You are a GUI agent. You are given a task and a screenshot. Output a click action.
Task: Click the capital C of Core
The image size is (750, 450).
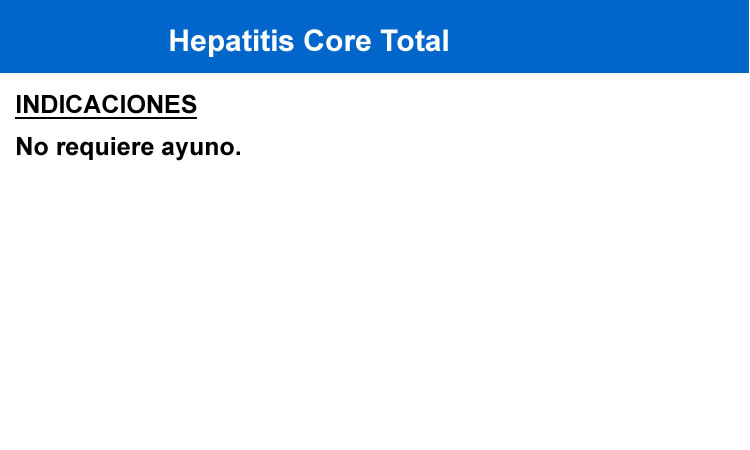(315, 41)
